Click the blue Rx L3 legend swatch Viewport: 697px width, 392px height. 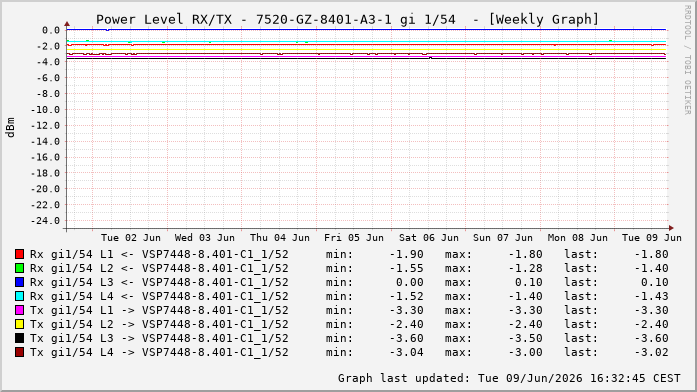tap(19, 282)
